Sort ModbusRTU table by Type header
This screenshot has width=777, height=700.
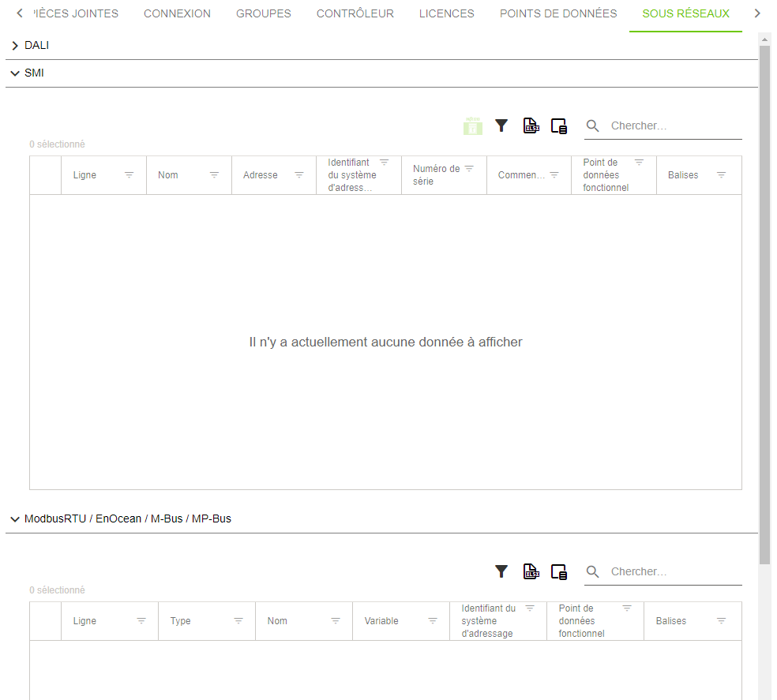[x=180, y=621]
